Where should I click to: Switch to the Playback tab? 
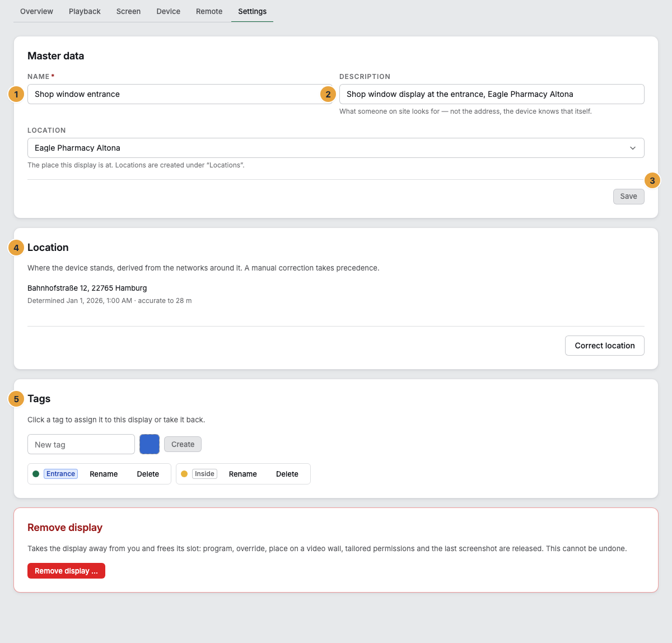(x=85, y=11)
